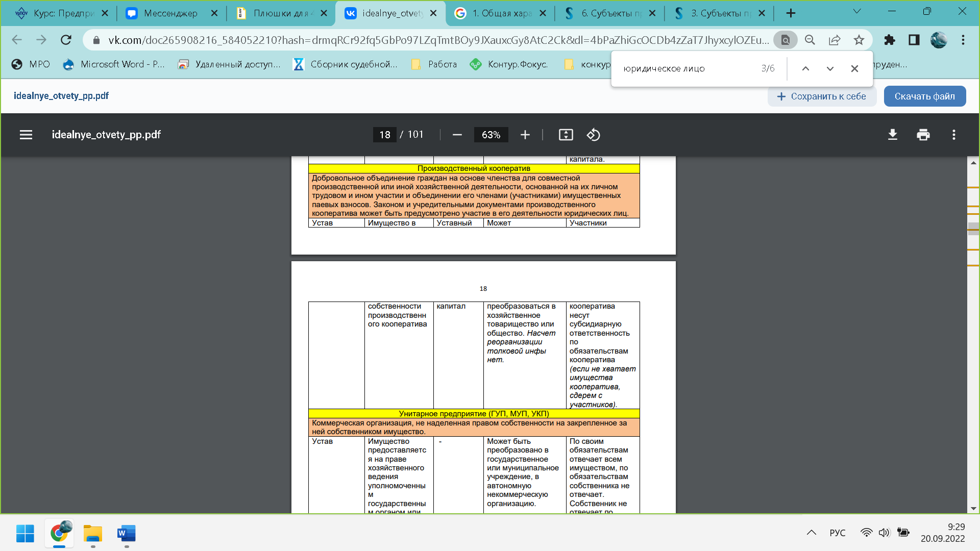
Task: Open the Работа bookmarks folder
Action: 434,64
